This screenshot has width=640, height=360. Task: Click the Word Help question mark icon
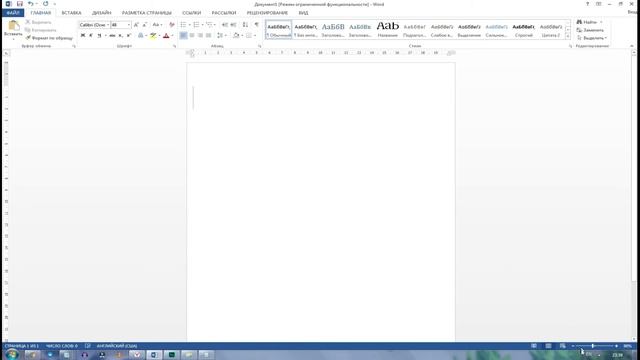click(x=587, y=4)
